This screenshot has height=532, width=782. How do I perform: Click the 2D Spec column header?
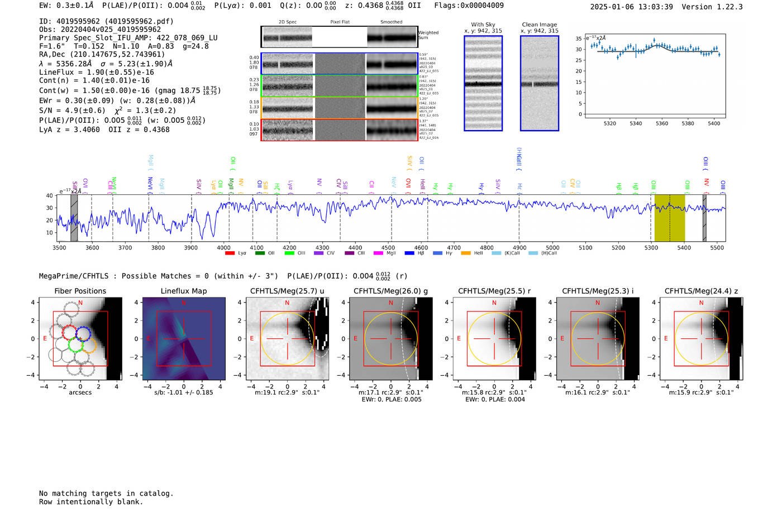[x=288, y=22]
